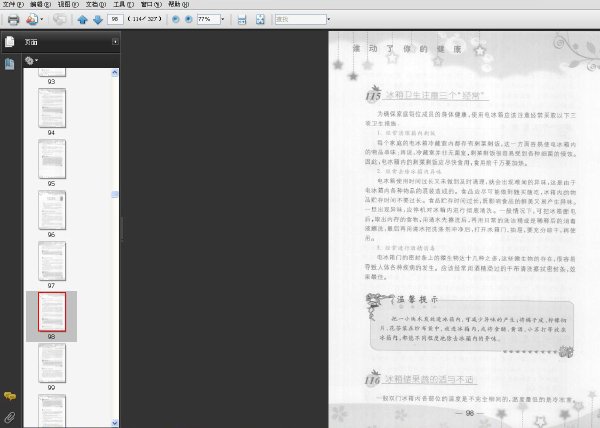Click the 温馨提示 tip box title
The height and width of the screenshot is (428, 600).
(x=417, y=299)
